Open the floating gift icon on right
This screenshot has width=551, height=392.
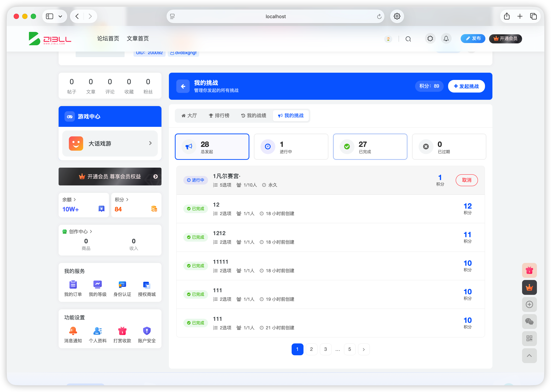tap(529, 270)
